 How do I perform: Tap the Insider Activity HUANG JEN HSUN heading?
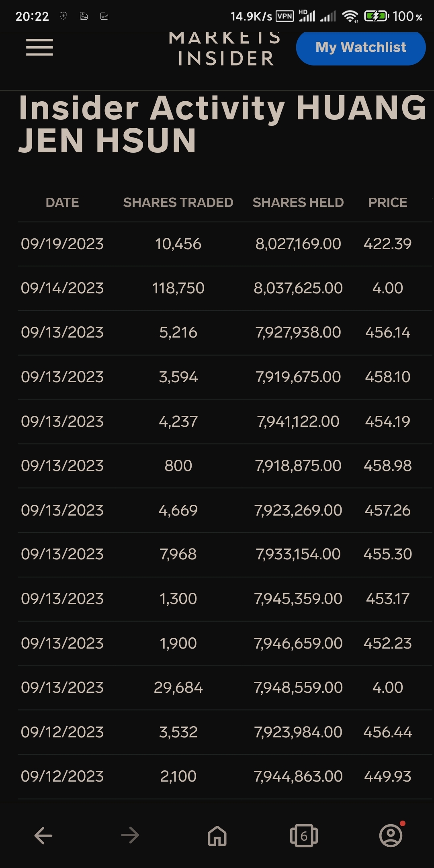(222, 124)
